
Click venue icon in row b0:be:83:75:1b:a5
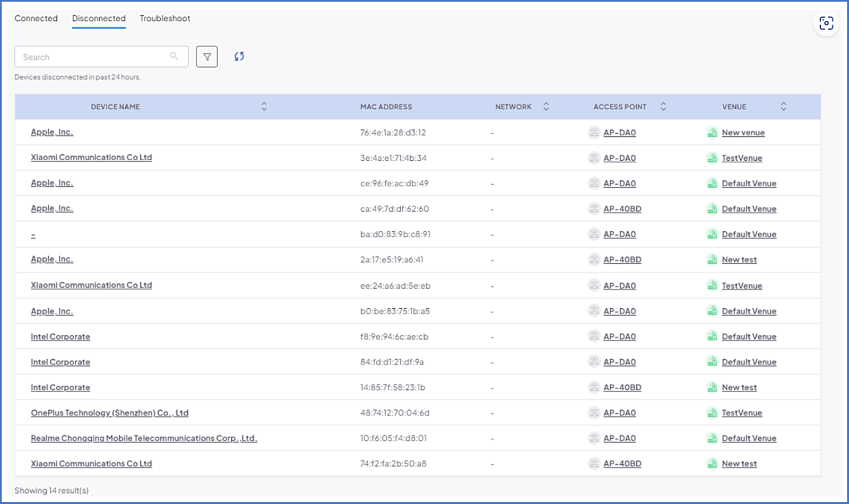(712, 311)
